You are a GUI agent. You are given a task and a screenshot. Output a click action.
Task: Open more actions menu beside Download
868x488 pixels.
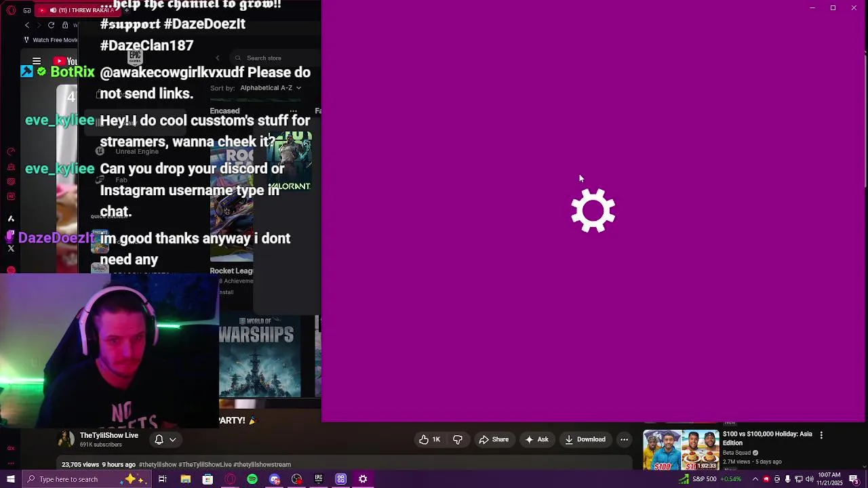(624, 439)
